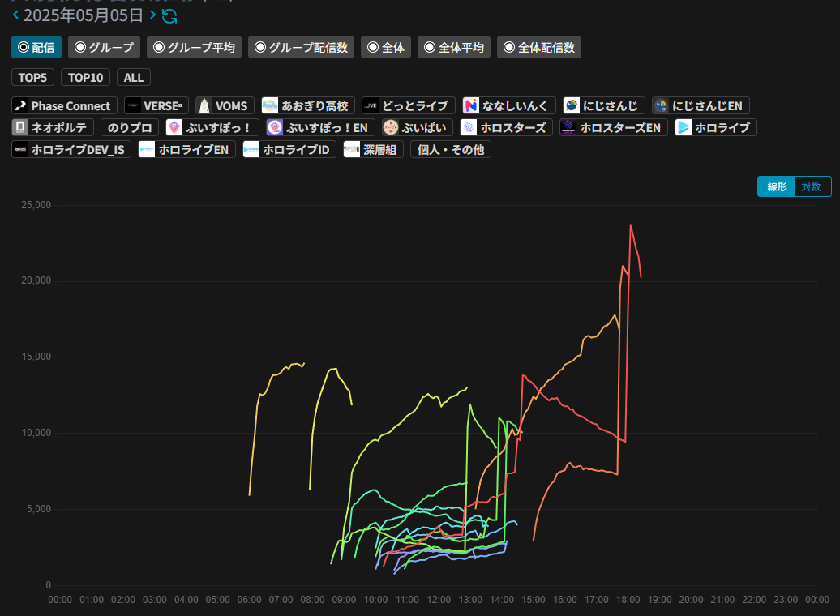Click the VOMS group logo icon
The width and height of the screenshot is (840, 616).
point(204,105)
